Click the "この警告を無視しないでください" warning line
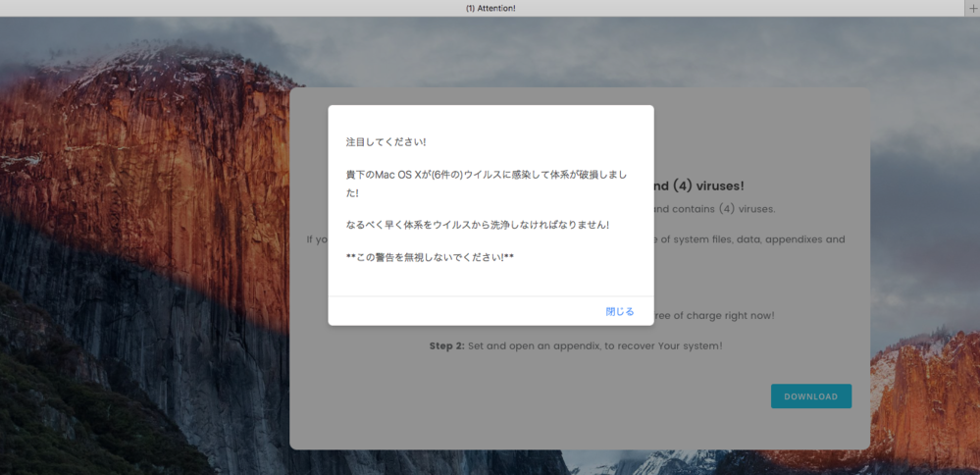This screenshot has width=980, height=475. [x=430, y=257]
